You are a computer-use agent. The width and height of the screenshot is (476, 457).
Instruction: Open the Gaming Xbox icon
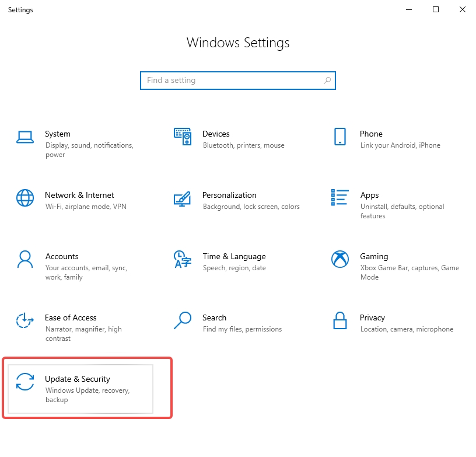point(340,259)
